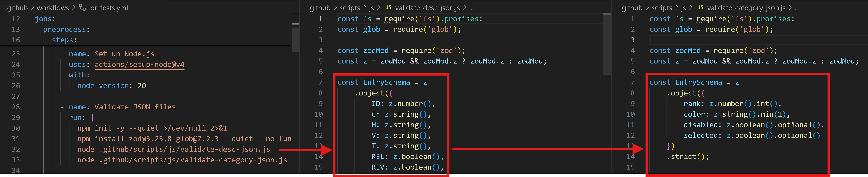Click 'const fs' line in validate-desc-json.js
Image resolution: width=868 pixels, height=177 pixels.
coord(410,19)
